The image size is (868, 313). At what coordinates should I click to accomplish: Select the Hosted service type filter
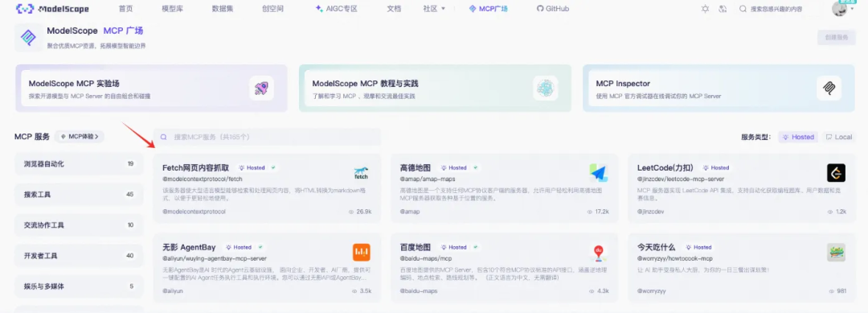pyautogui.click(x=798, y=137)
